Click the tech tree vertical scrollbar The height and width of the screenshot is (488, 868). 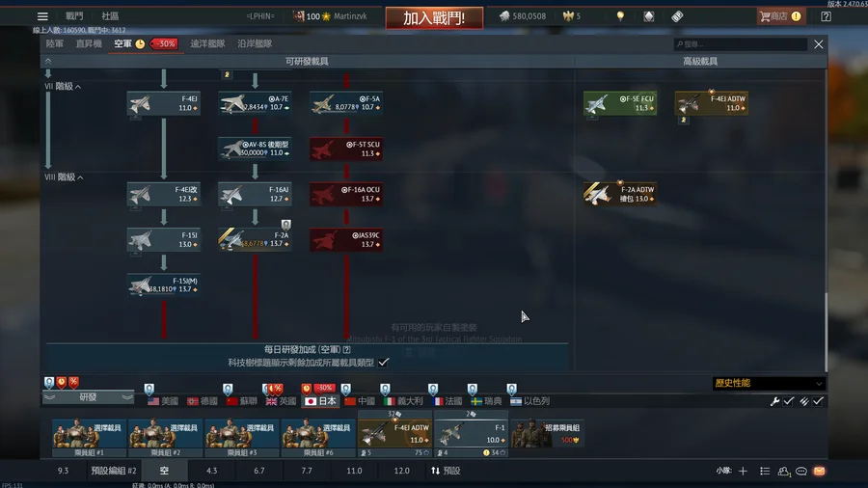pos(826,332)
